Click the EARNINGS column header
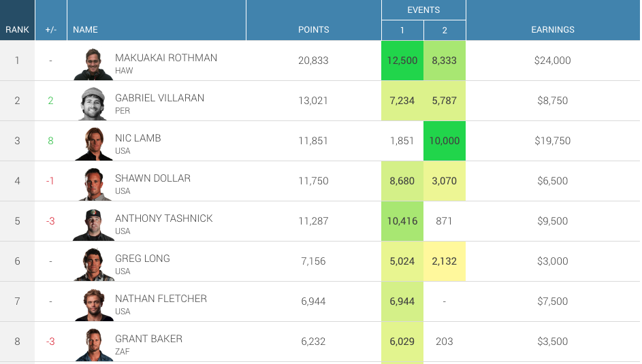642x364 pixels. [x=552, y=29]
